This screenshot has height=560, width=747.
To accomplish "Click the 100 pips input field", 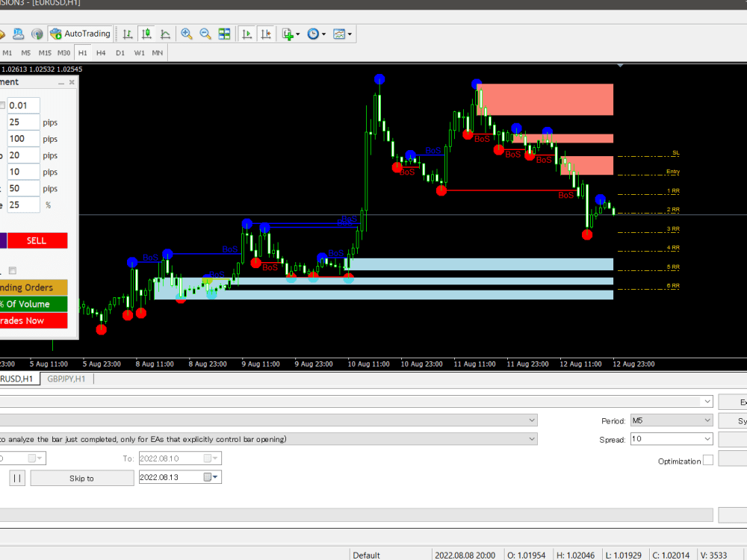I will pos(23,139).
